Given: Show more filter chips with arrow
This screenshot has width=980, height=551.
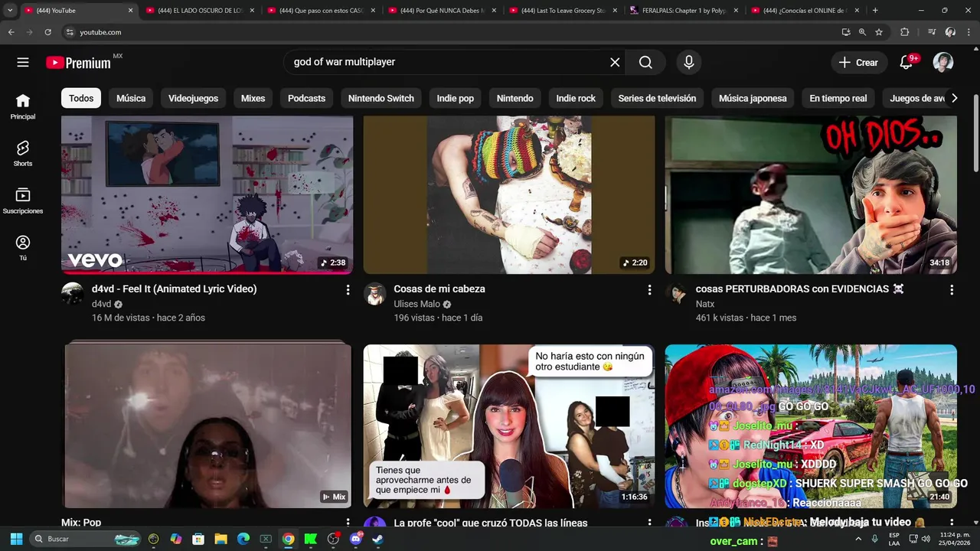Looking at the screenshot, I should pos(954,98).
